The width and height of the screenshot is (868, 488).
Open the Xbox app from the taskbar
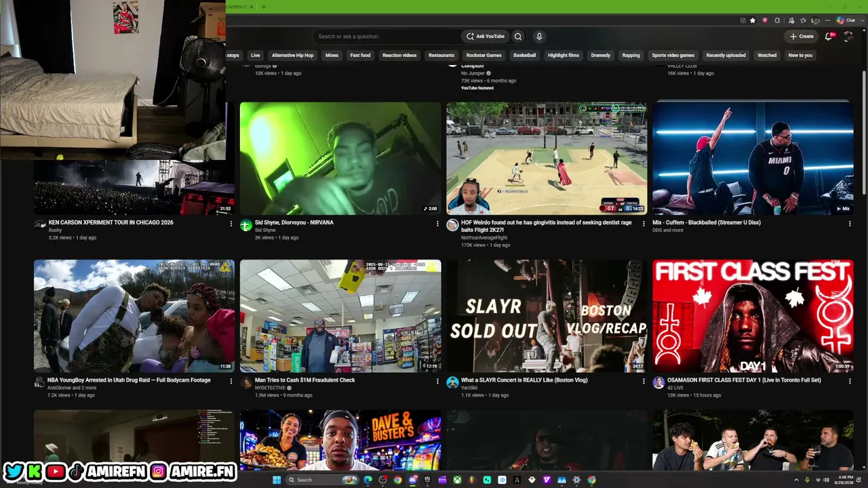pos(457,480)
